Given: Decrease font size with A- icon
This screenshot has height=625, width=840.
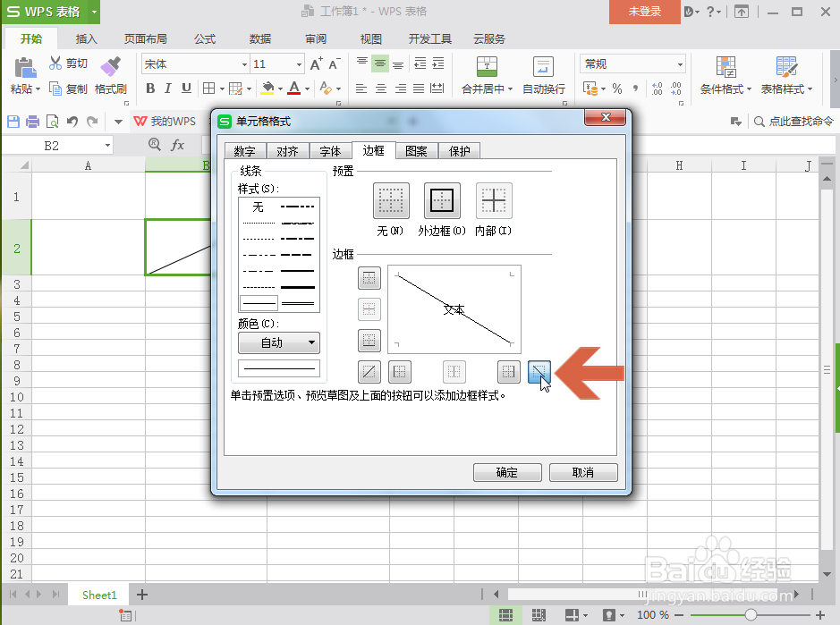Looking at the screenshot, I should [x=335, y=64].
